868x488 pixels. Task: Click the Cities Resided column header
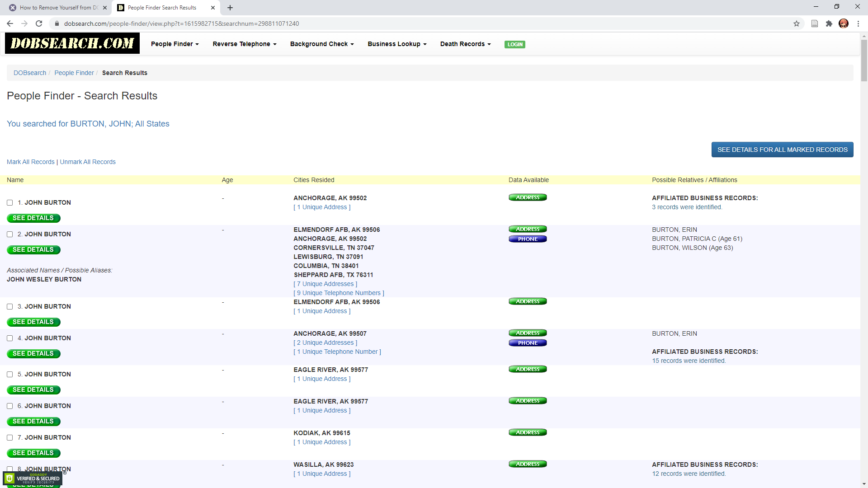point(314,180)
